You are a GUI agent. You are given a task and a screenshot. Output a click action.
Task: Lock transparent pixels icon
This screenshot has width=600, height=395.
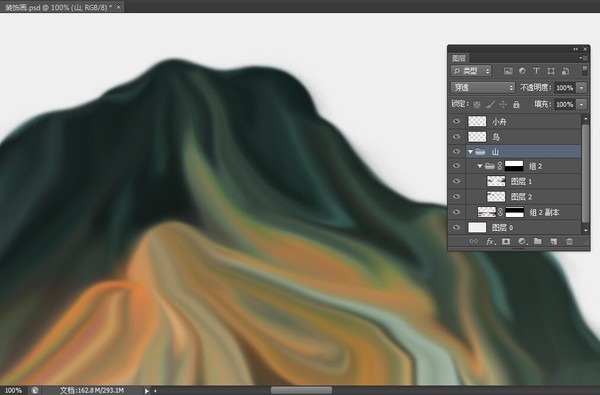(x=477, y=104)
